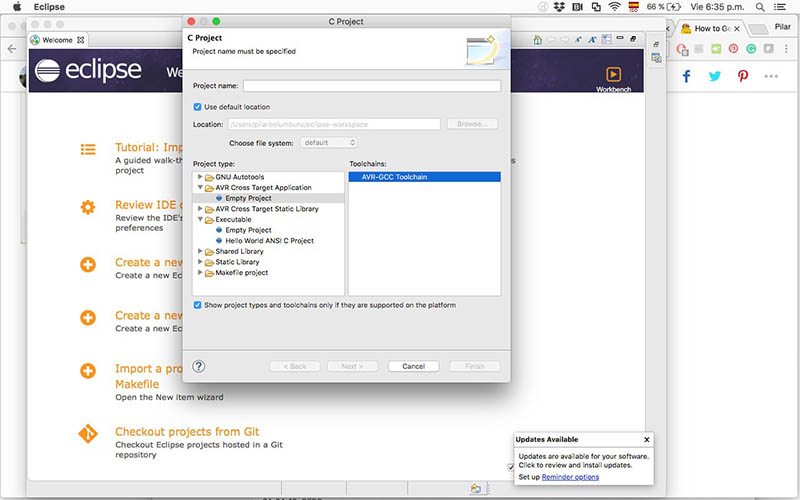Share via the Pinterest icon on the page
The height and width of the screenshot is (500, 800).
click(x=743, y=76)
